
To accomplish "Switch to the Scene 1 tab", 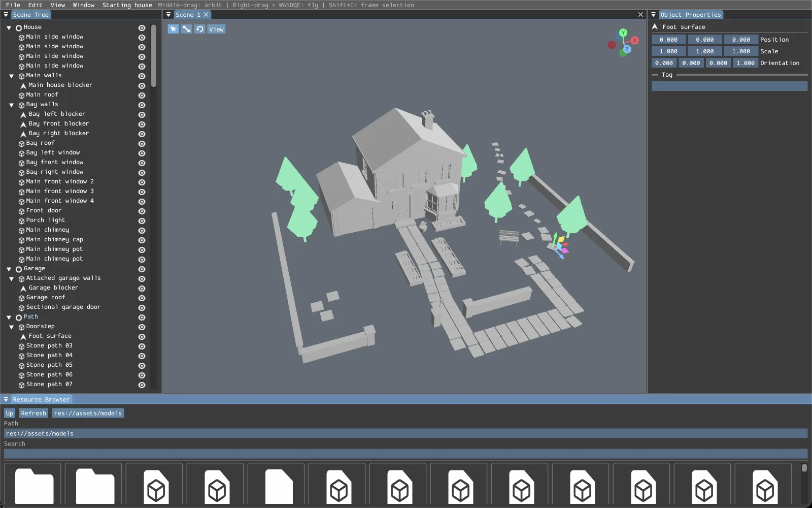I will pos(188,15).
